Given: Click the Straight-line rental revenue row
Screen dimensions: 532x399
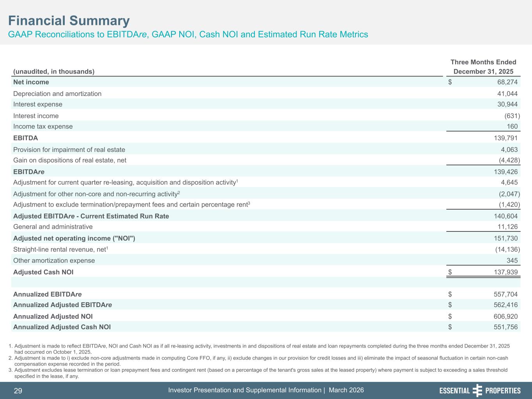Looking at the screenshot, I should pyautogui.click(x=61, y=249).
